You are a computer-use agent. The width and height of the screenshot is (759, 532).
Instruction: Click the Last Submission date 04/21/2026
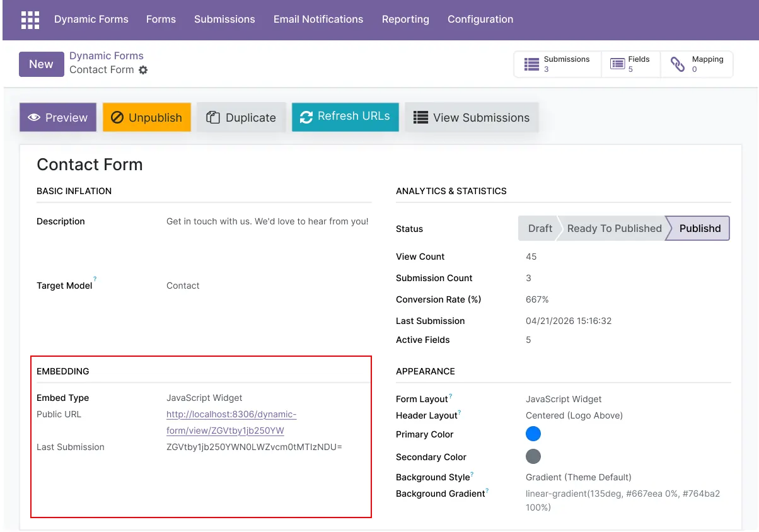(569, 321)
